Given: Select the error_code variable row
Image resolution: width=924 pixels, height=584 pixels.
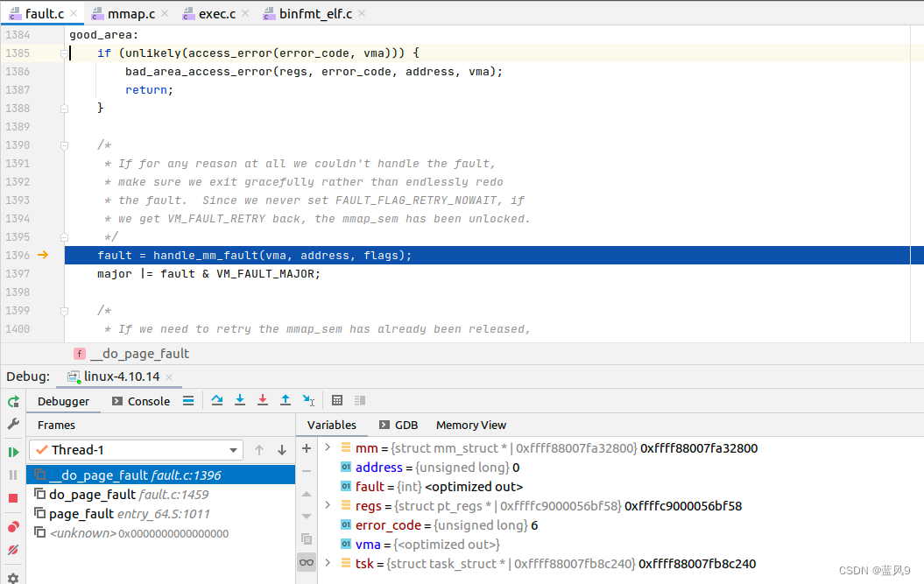Looking at the screenshot, I should [620, 525].
